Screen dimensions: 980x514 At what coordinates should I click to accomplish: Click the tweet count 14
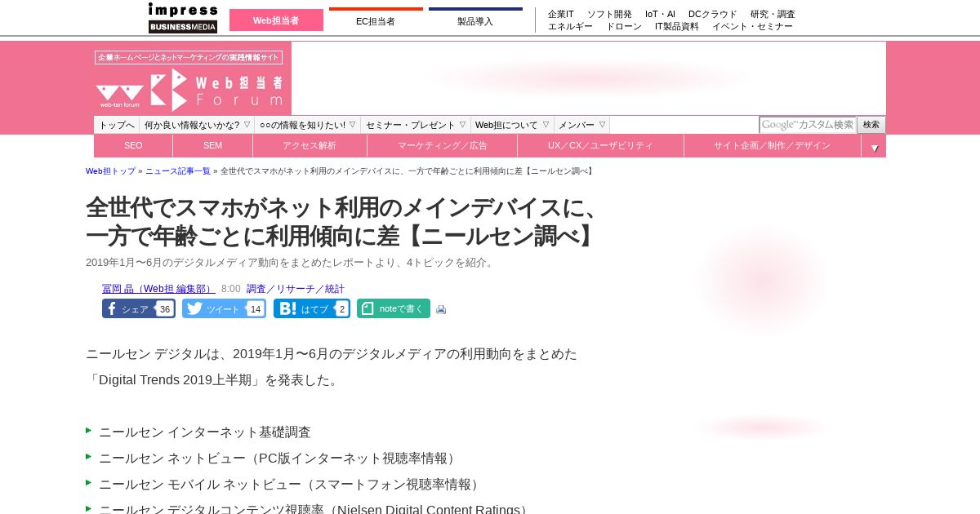point(256,309)
